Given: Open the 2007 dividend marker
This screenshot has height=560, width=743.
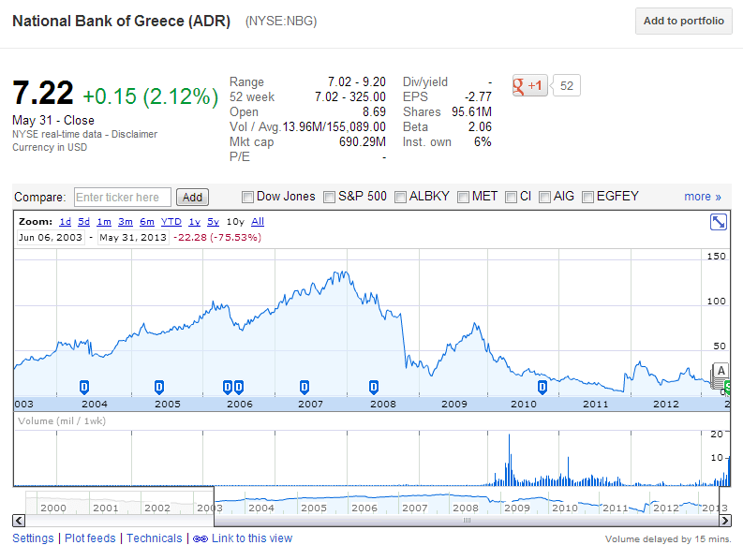Looking at the screenshot, I should point(305,388).
